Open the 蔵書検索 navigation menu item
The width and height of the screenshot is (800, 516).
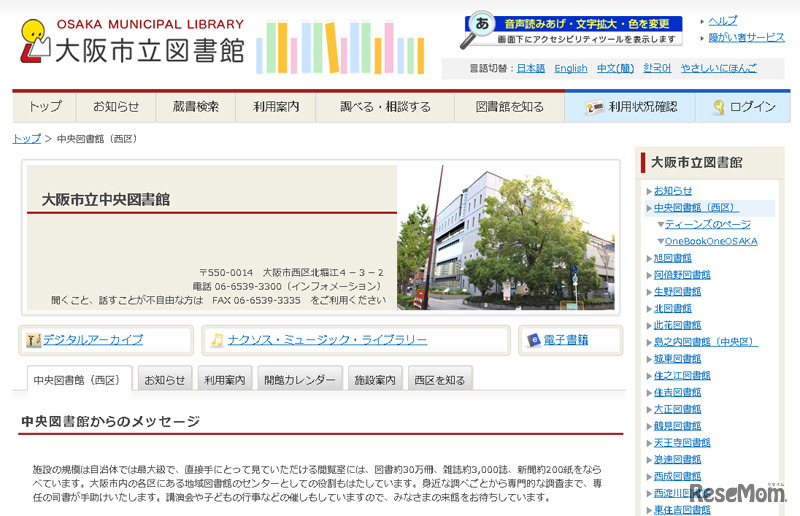coord(195,107)
